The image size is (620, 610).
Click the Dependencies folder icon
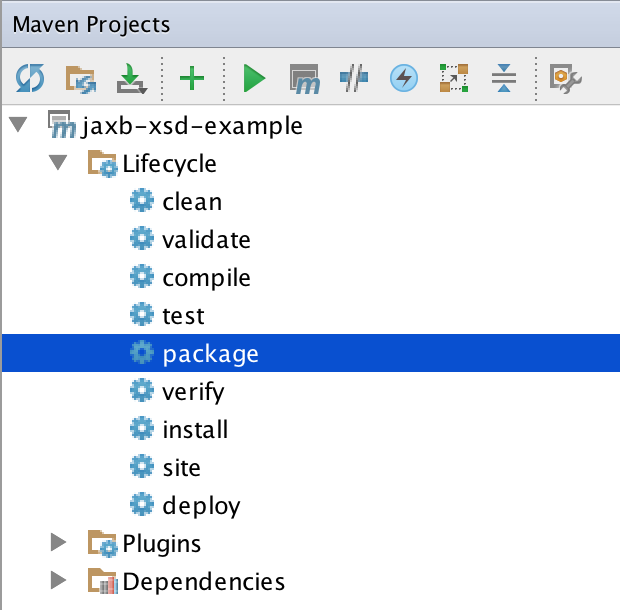[102, 581]
